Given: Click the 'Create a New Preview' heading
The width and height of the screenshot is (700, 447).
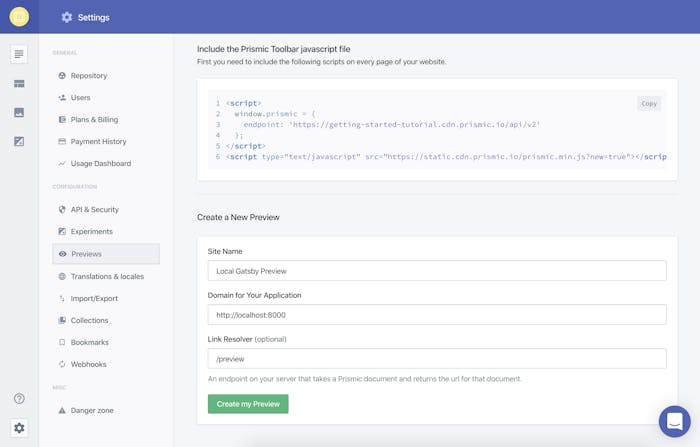Looking at the screenshot, I should click(238, 217).
